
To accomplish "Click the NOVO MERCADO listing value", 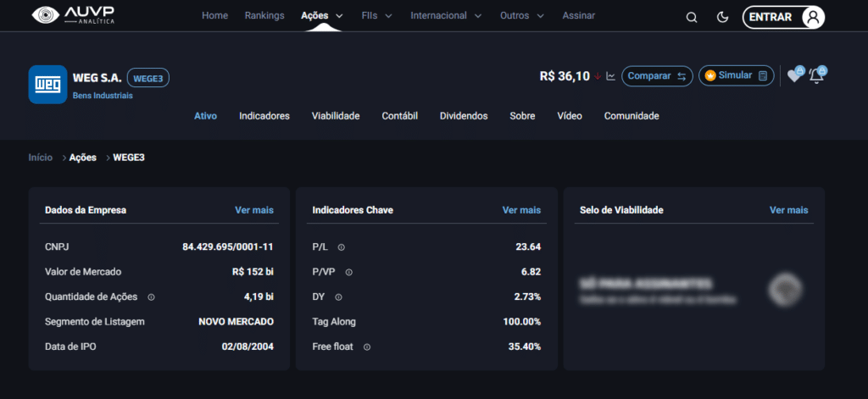I will pyautogui.click(x=236, y=322).
